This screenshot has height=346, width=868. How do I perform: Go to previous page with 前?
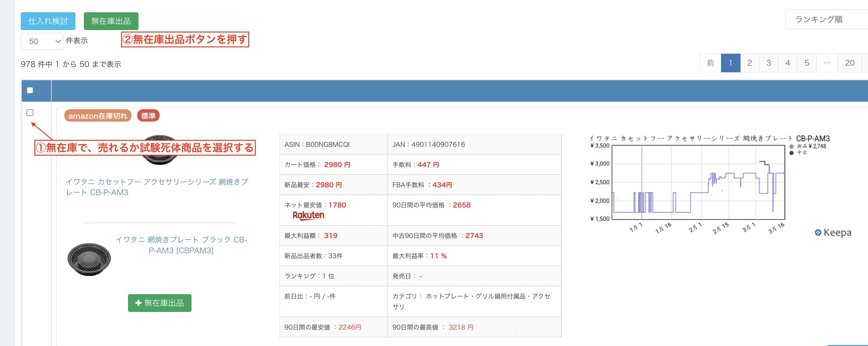(710, 63)
